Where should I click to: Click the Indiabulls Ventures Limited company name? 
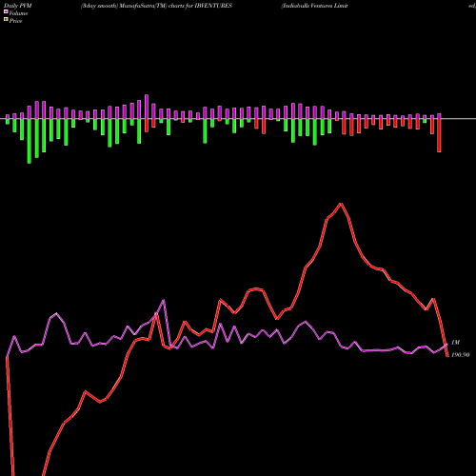[314, 6]
